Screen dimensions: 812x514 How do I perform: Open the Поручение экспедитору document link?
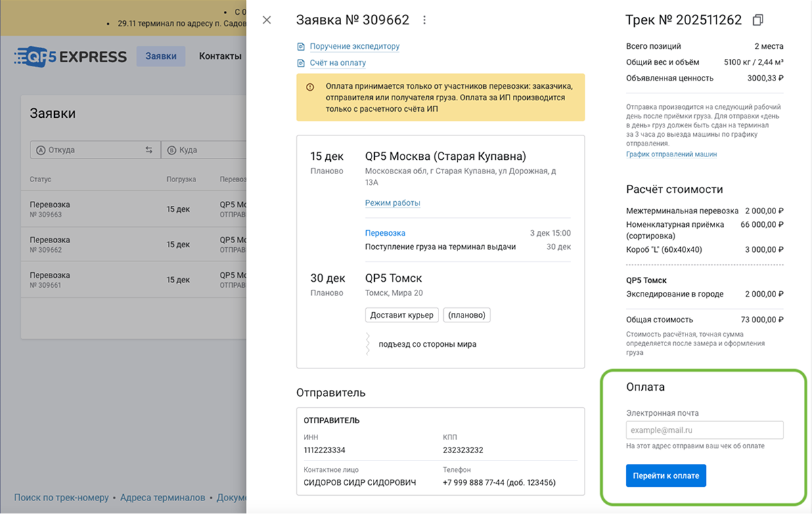click(355, 47)
